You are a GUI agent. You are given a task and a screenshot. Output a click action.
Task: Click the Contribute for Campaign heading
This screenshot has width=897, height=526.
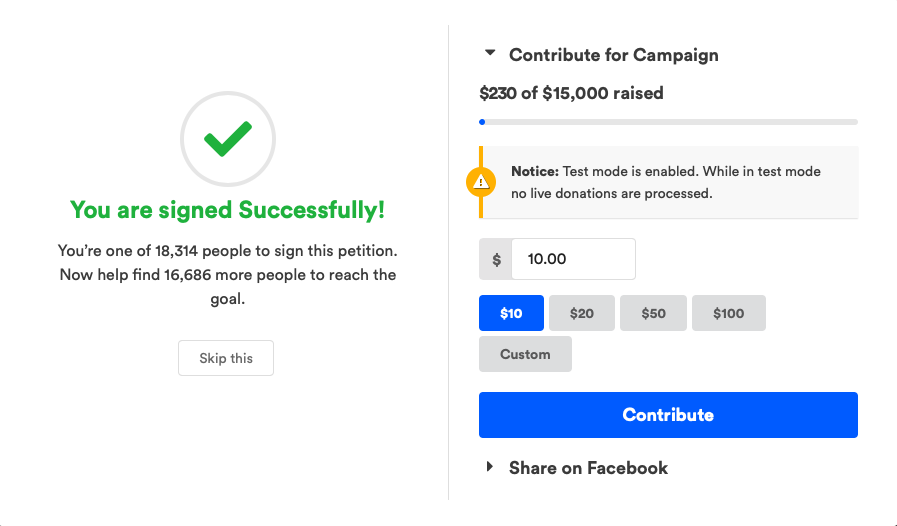(x=614, y=55)
